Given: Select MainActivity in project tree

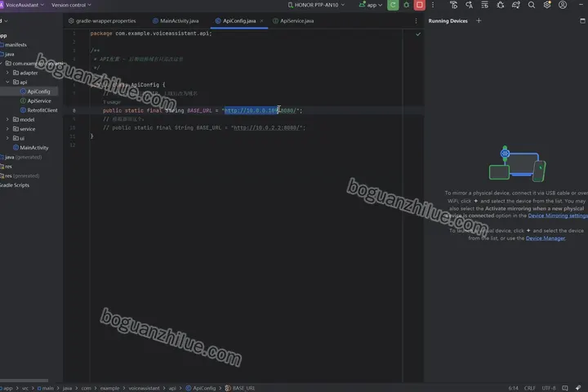Looking at the screenshot, I should point(30,148).
